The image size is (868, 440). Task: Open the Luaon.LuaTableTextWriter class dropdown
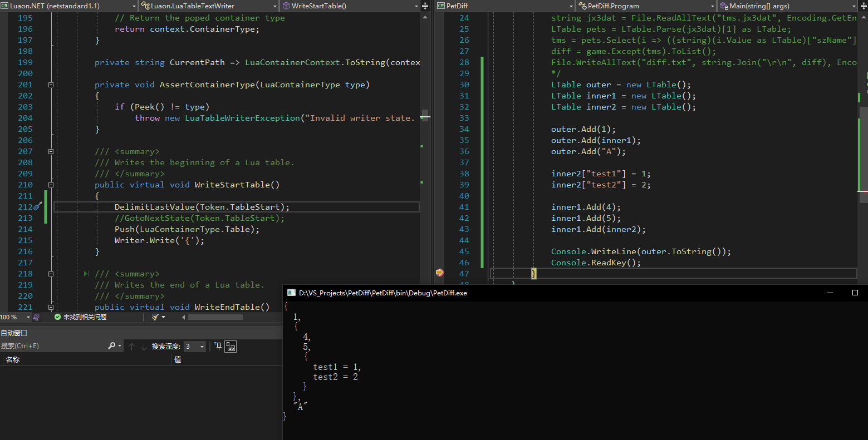click(209, 6)
